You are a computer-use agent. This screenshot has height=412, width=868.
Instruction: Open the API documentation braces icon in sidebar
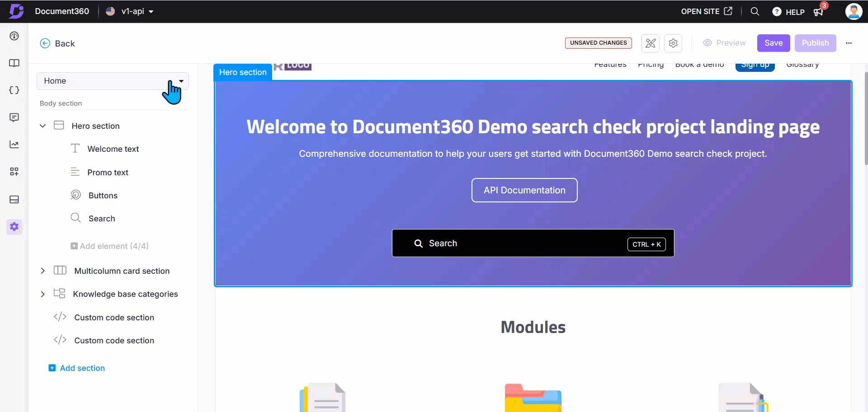[14, 90]
